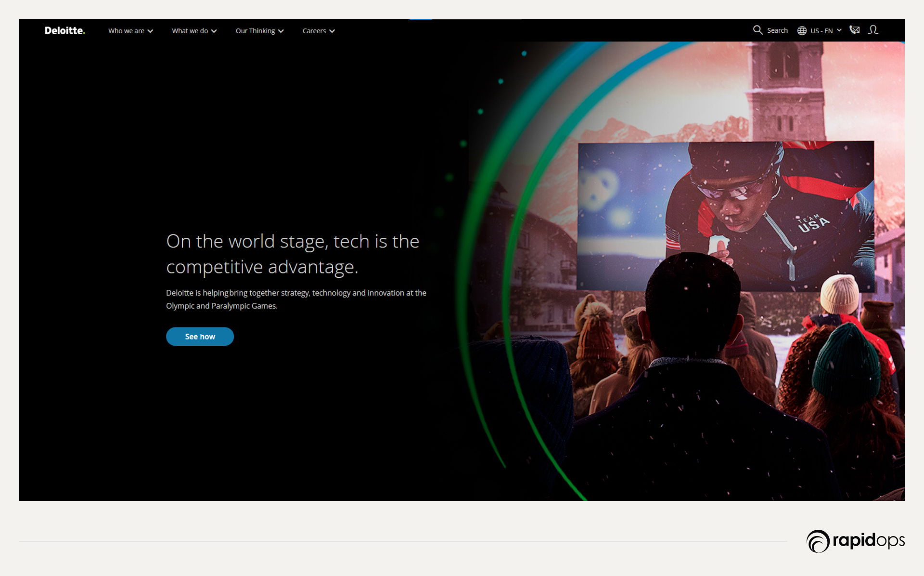924x576 pixels.
Task: Click the chevron beside Careers
Action: point(332,31)
